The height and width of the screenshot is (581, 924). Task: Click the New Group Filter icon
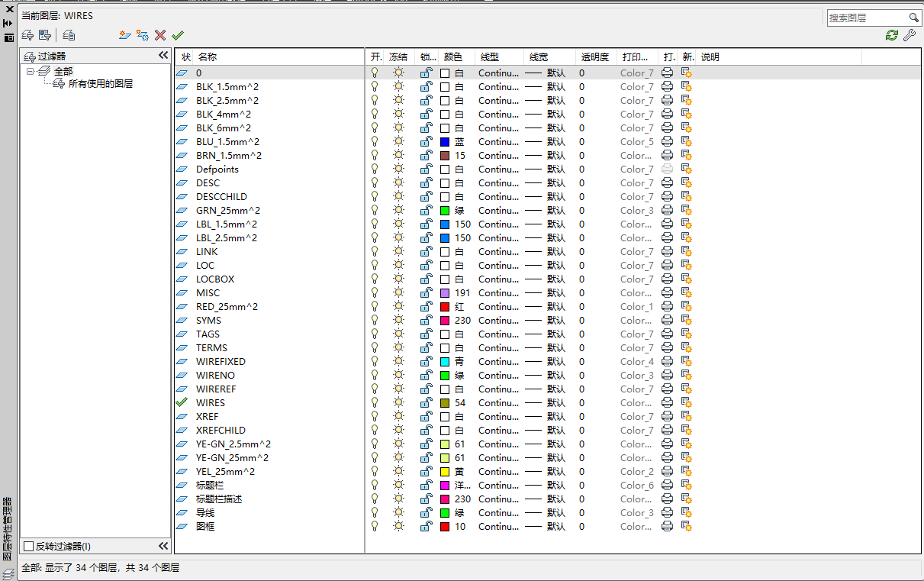[45, 35]
